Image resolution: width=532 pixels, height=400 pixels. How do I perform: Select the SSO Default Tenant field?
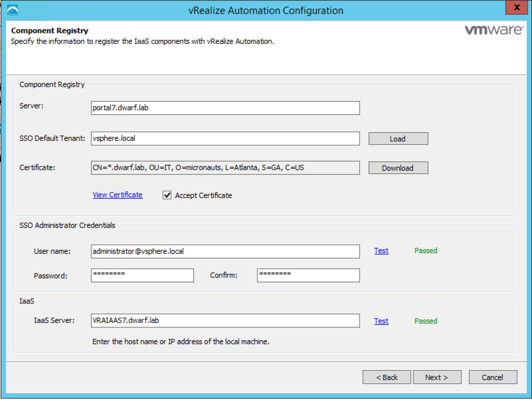(x=225, y=139)
